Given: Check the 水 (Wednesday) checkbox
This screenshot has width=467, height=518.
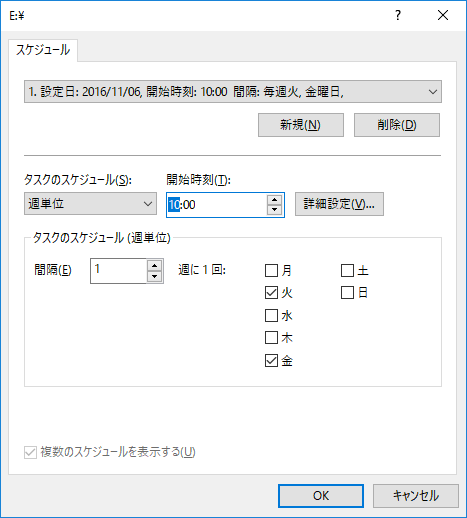Looking at the screenshot, I should [271, 315].
